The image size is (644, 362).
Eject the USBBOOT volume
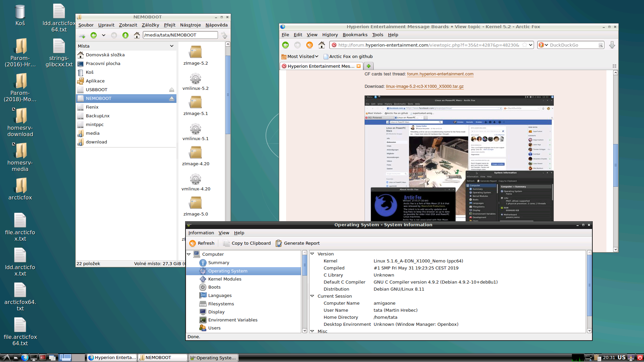coord(171,90)
